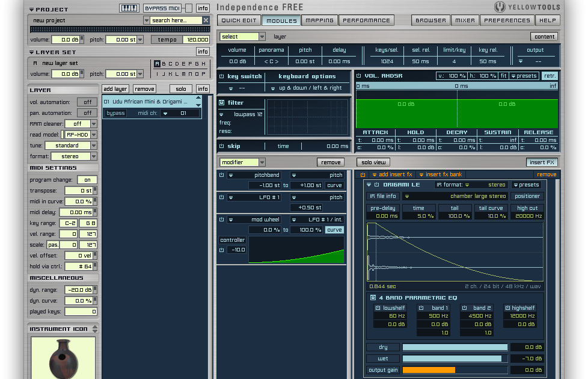Open the Browser tab

click(x=430, y=20)
